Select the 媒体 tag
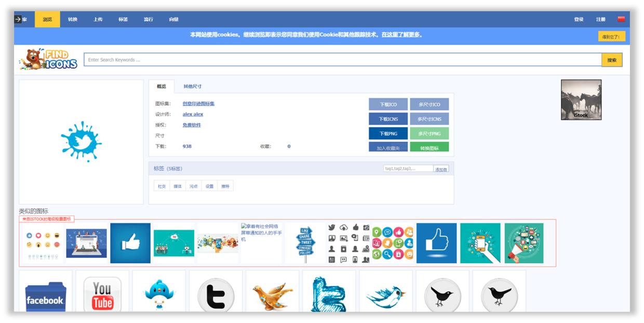The height and width of the screenshot is (323, 644). 177,186
